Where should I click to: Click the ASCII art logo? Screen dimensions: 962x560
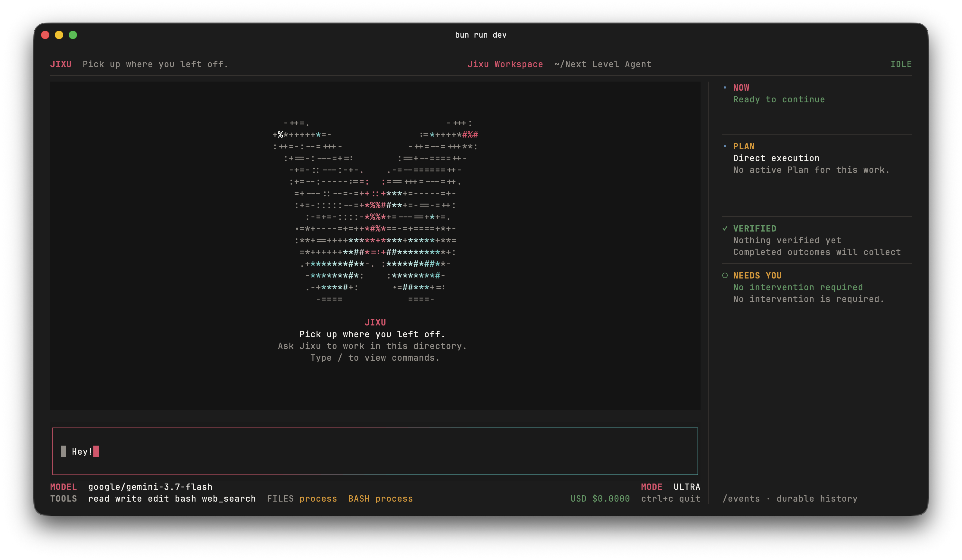pos(375,211)
